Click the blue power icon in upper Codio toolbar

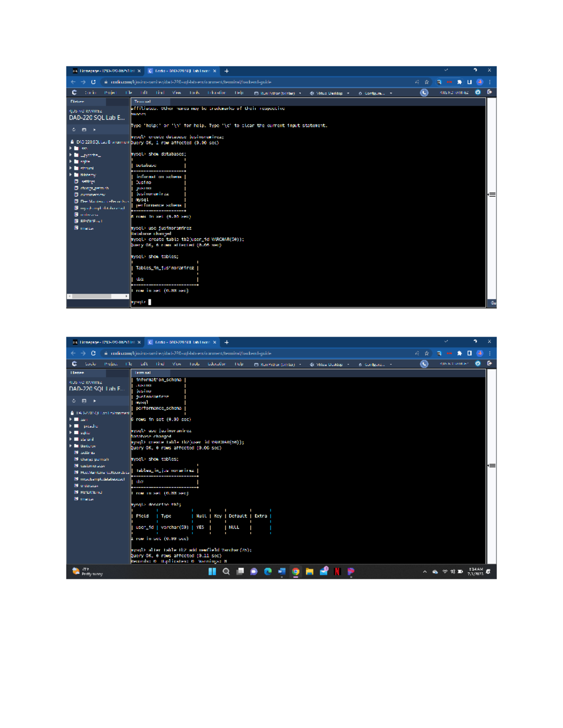478,92
